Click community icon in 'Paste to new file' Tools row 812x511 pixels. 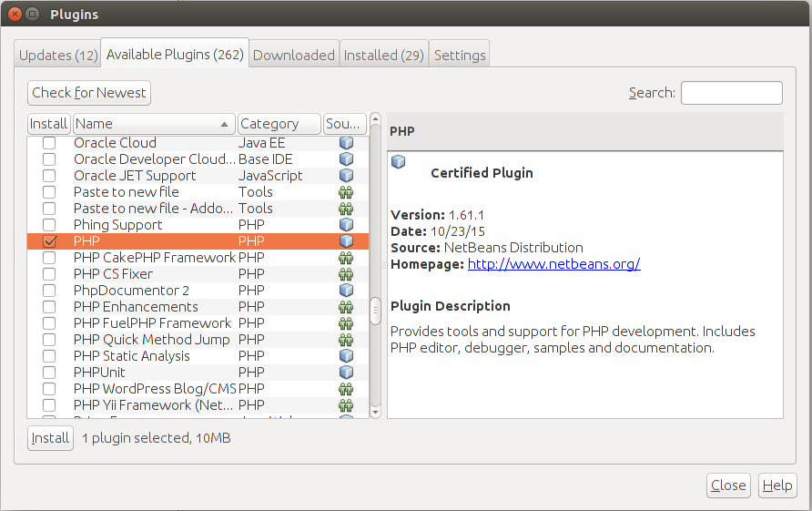tap(346, 192)
